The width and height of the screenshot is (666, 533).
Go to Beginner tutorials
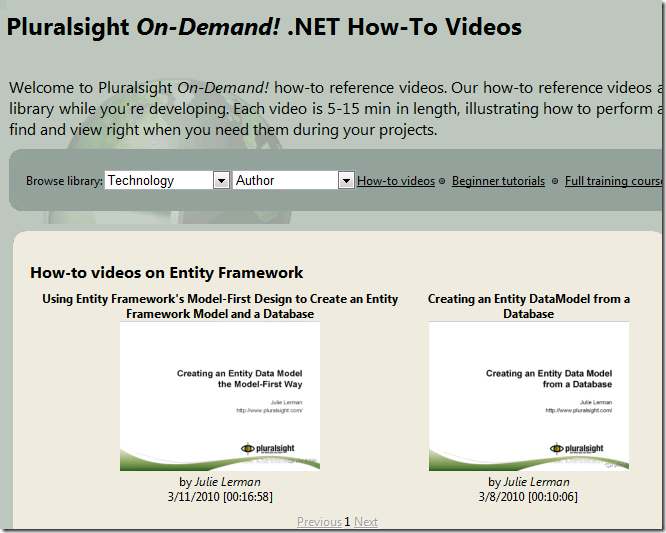[x=498, y=181]
